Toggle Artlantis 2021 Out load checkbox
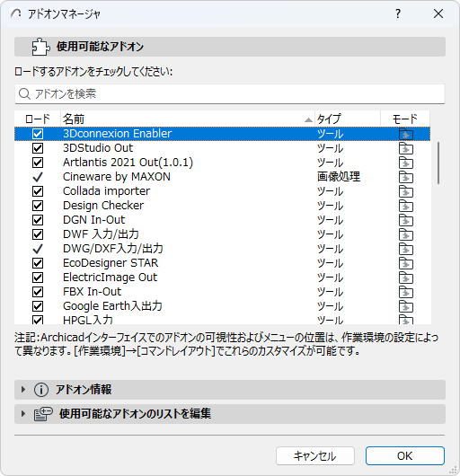Image resolution: width=460 pixels, height=476 pixels. pyautogui.click(x=38, y=163)
